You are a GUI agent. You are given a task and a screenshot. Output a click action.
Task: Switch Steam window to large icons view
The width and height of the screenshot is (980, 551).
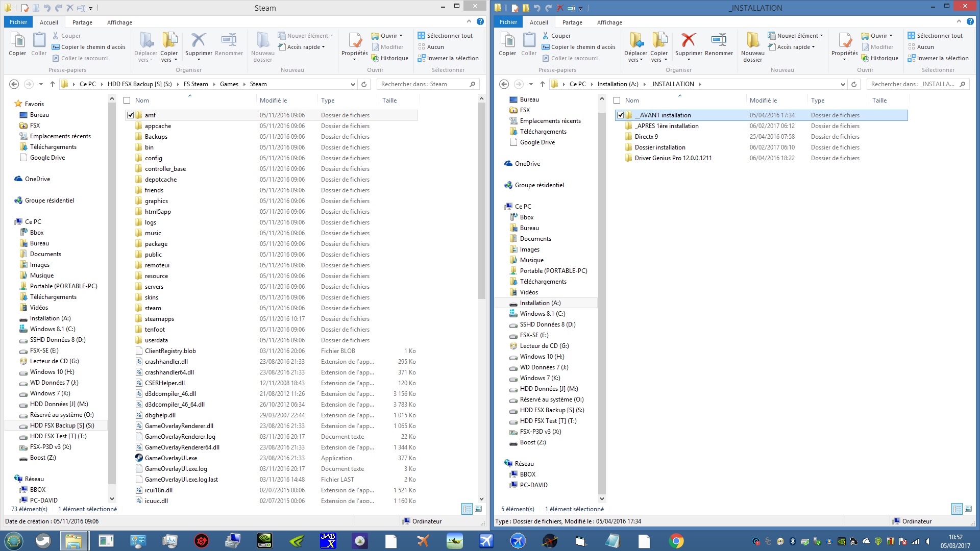[x=478, y=509]
